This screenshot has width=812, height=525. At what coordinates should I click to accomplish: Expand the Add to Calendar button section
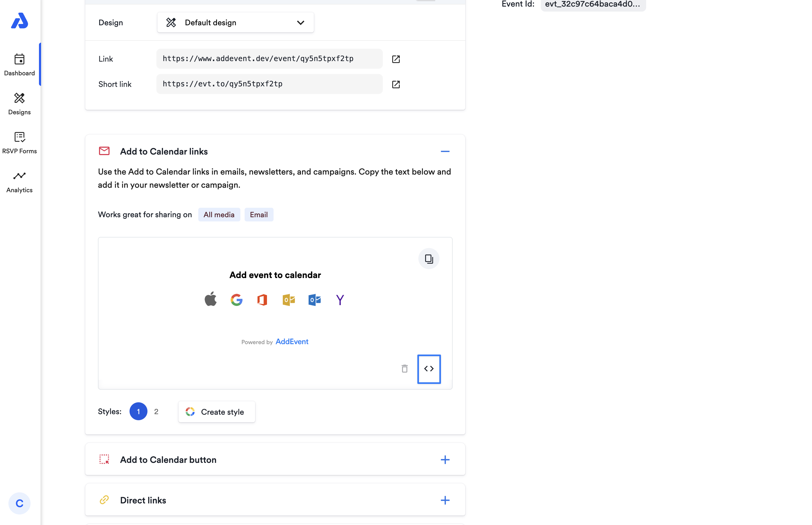coord(445,459)
